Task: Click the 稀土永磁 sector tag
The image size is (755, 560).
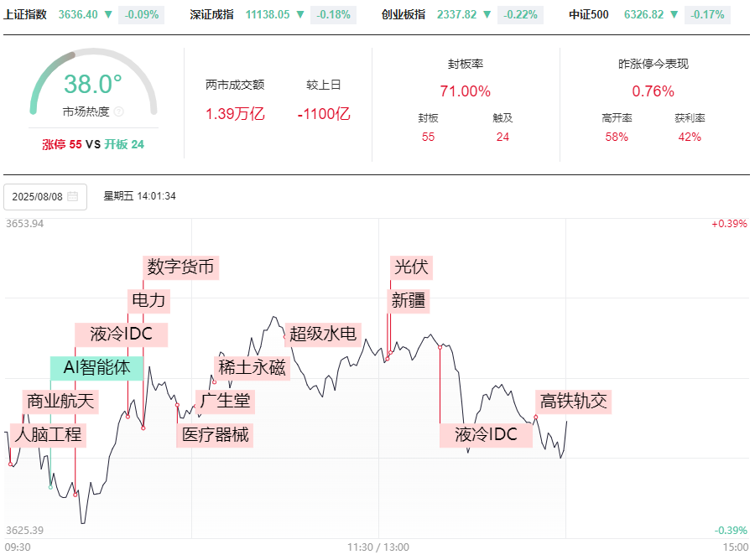Action: (252, 367)
